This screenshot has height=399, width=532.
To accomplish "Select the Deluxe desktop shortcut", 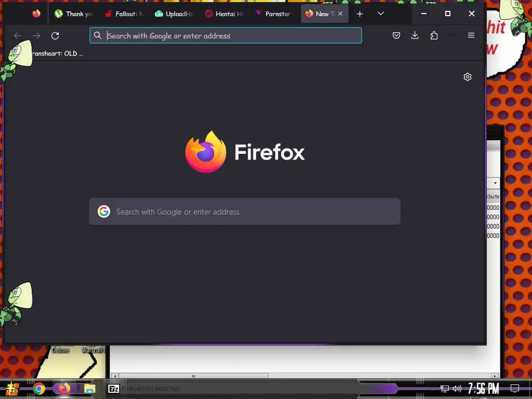I will tap(60, 350).
